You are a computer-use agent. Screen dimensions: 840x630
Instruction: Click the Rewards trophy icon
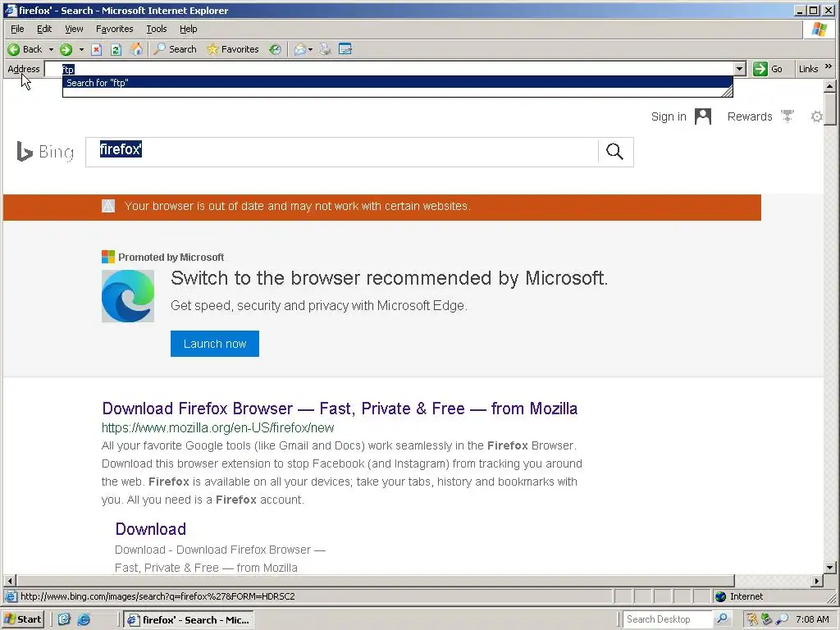[x=787, y=116]
